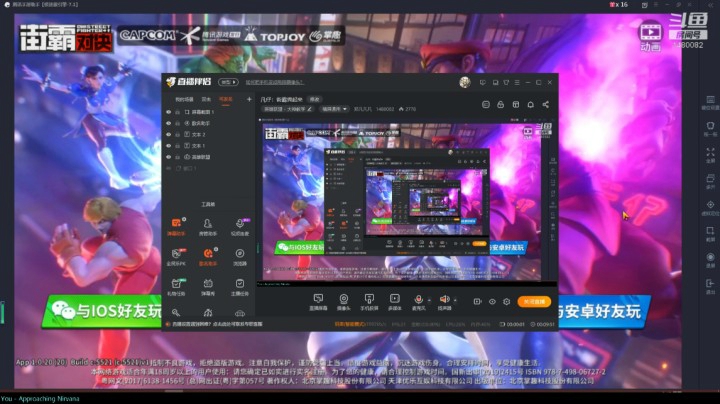The width and height of the screenshot is (720, 404).
Task: Open settings gear beside 关闭直播 button
Action: [x=506, y=302]
